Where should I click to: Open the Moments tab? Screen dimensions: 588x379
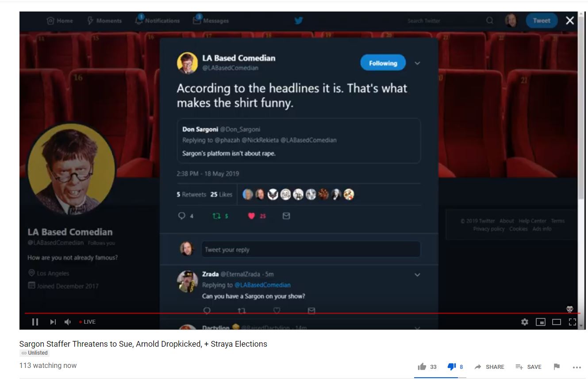point(104,21)
